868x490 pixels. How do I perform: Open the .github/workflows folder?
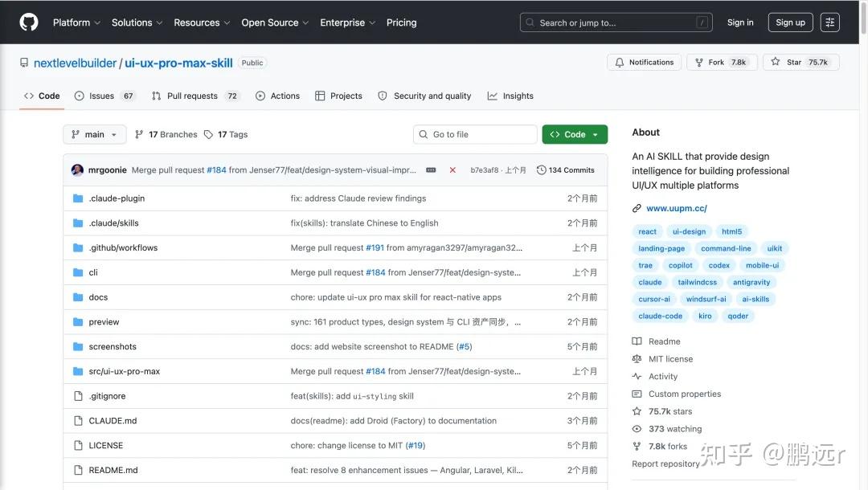coord(123,247)
